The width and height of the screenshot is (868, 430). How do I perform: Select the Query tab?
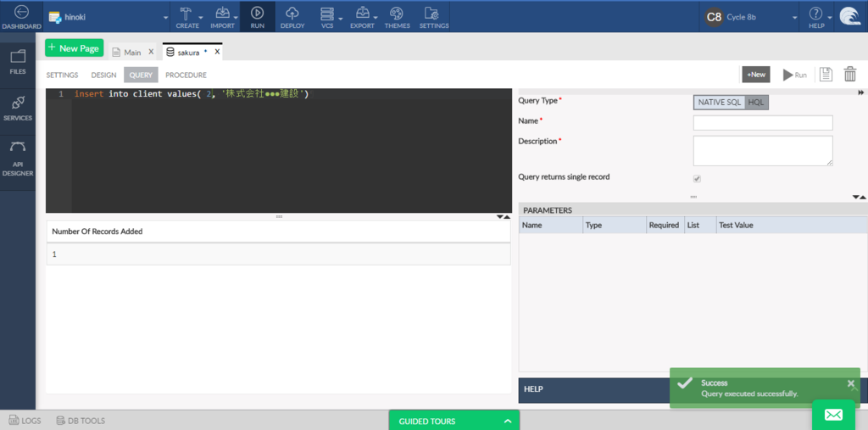point(142,75)
